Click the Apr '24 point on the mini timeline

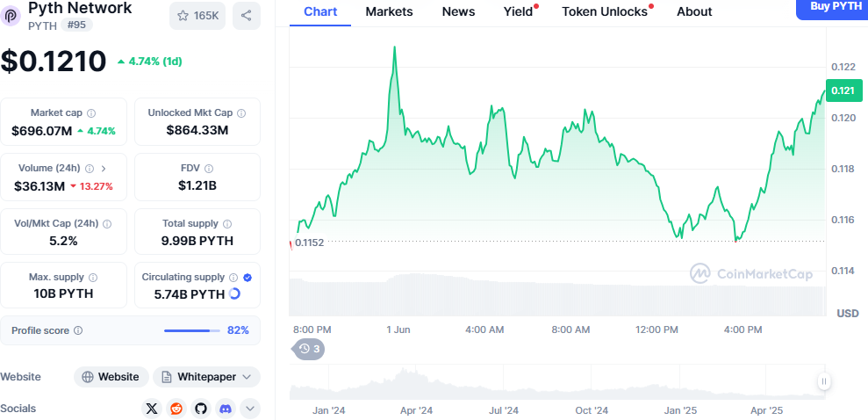pos(416,410)
